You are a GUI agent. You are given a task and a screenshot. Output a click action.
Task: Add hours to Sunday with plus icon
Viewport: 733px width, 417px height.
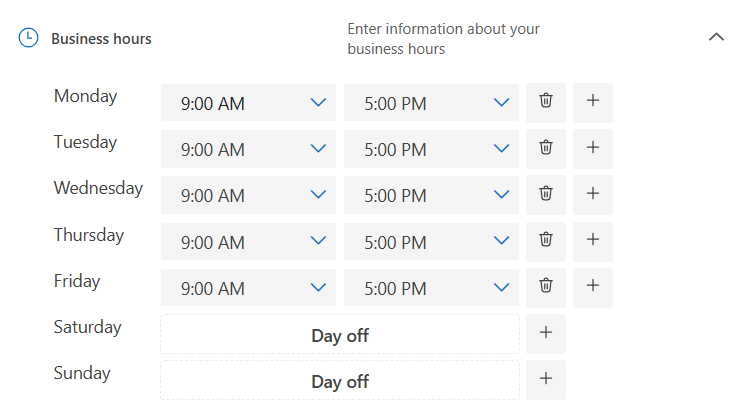[x=546, y=380]
